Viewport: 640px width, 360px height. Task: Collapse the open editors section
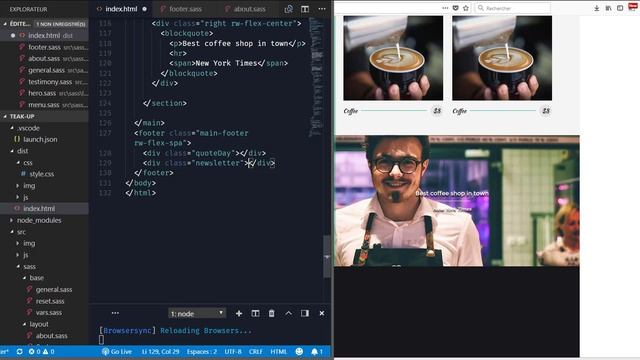(44, 24)
